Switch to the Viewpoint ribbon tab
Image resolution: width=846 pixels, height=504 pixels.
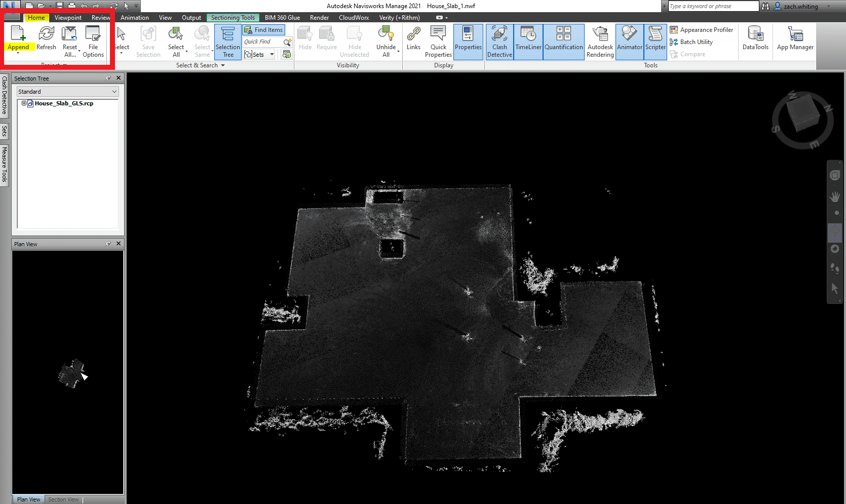tap(68, 17)
